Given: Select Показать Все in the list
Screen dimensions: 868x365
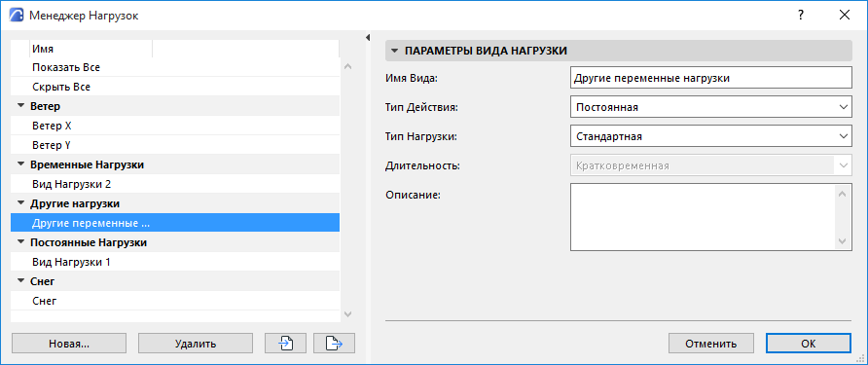Looking at the screenshot, I should pyautogui.click(x=175, y=67).
